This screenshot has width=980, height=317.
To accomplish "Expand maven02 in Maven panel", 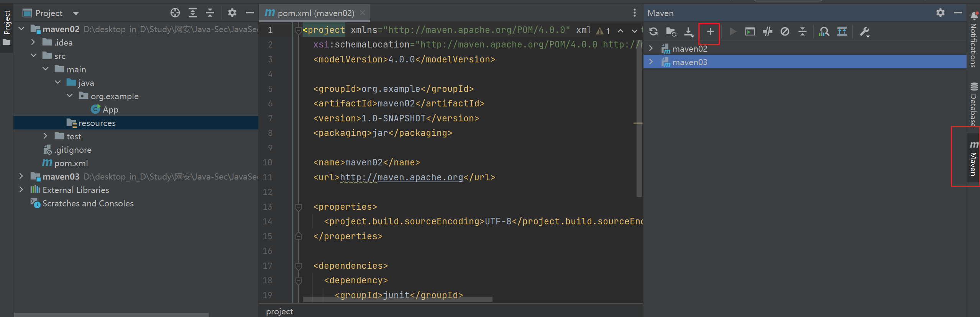I will pyautogui.click(x=651, y=48).
